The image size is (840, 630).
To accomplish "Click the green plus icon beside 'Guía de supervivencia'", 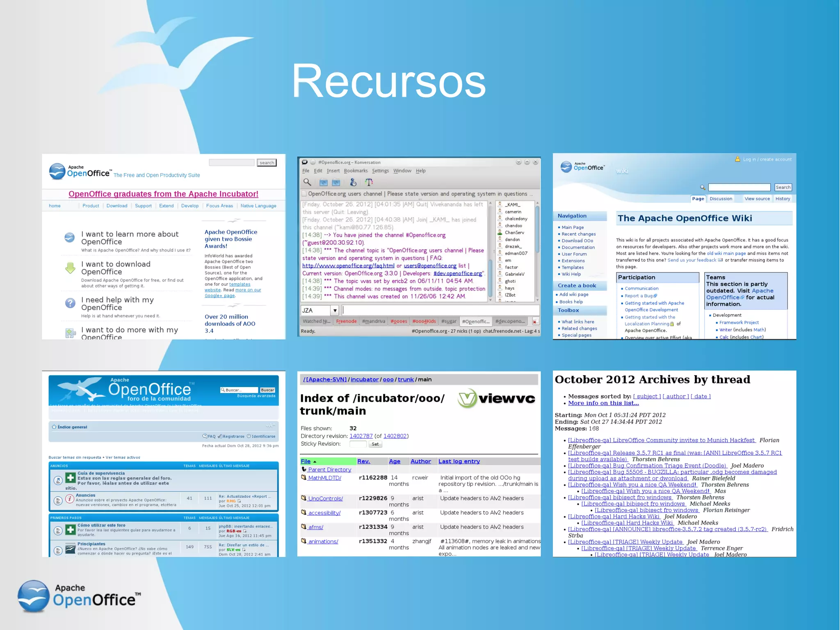I will pyautogui.click(x=71, y=478).
